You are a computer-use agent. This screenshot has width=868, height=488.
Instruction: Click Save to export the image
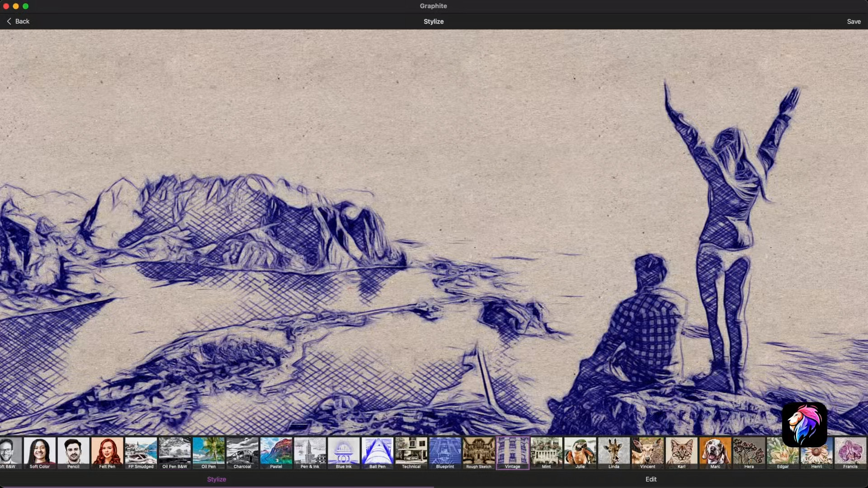tap(854, 21)
